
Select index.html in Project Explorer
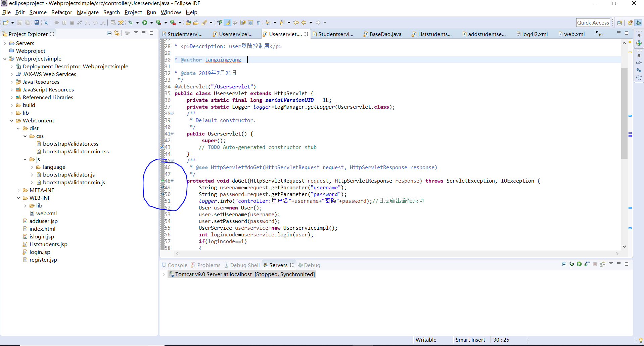(x=39, y=229)
